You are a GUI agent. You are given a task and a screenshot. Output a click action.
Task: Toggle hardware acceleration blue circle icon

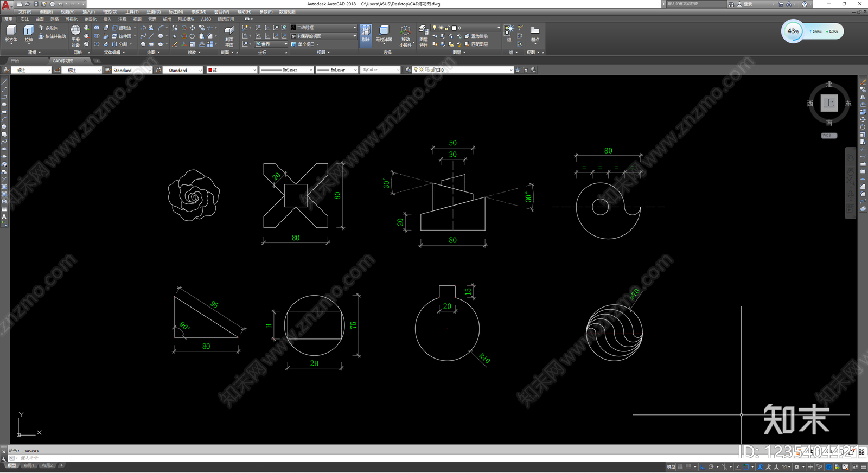point(828,467)
